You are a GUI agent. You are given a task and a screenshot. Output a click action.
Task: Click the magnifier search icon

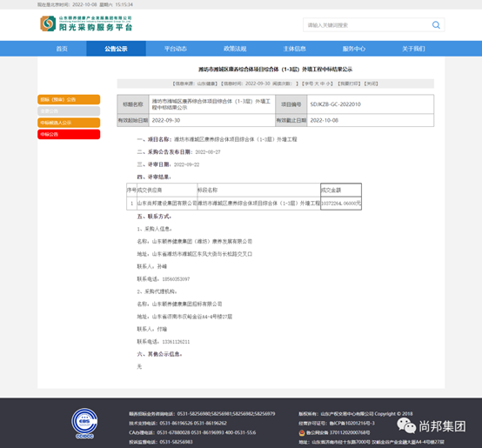436,25
